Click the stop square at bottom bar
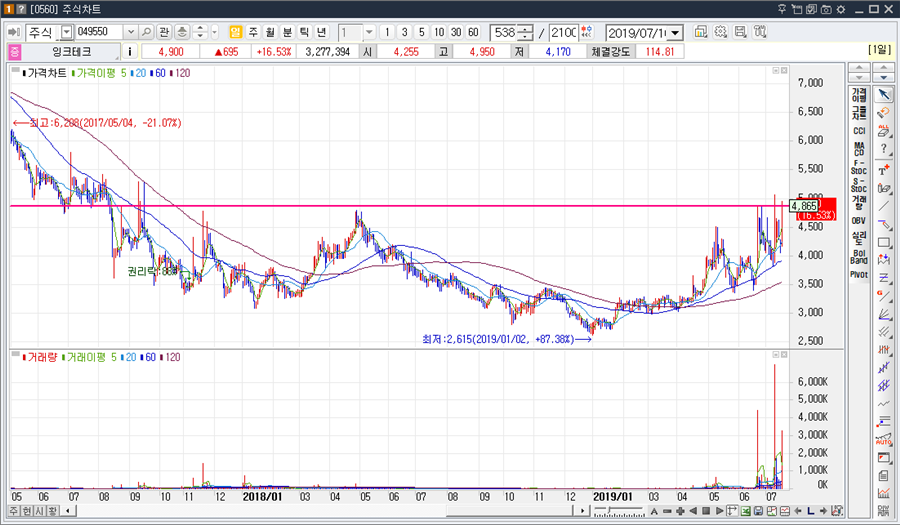Viewport: 900px width, 525px height. click(707, 511)
